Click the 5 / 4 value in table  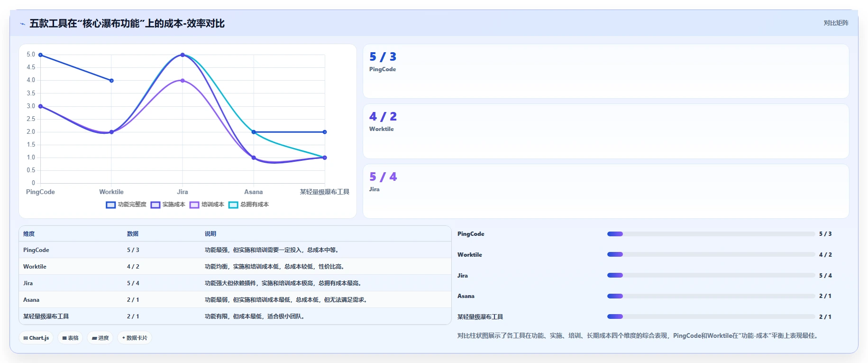tap(133, 283)
